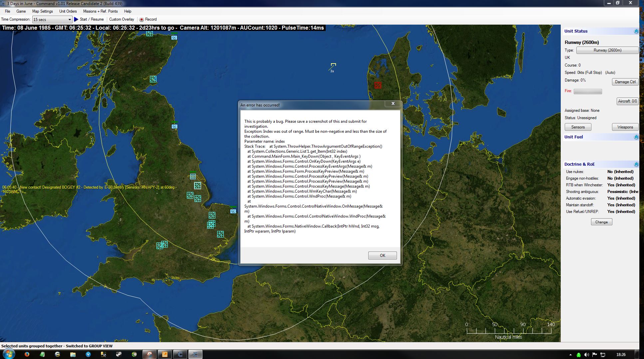This screenshot has height=359, width=644.
Task: Click the New contact BOGEY #2 message
Action: 89,189
